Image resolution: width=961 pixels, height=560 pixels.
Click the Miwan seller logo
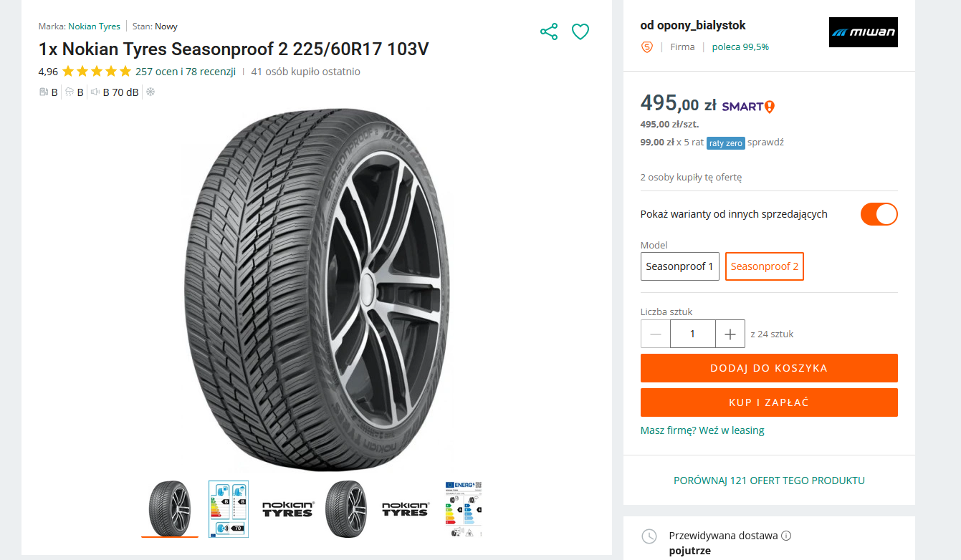tap(863, 32)
